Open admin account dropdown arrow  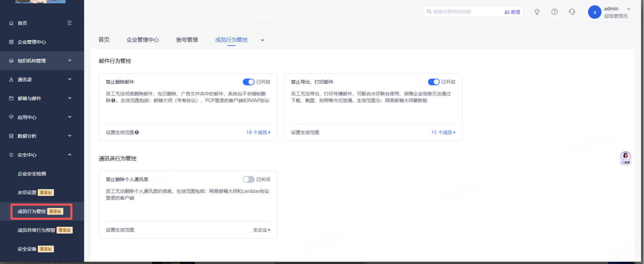pyautogui.click(x=628, y=9)
